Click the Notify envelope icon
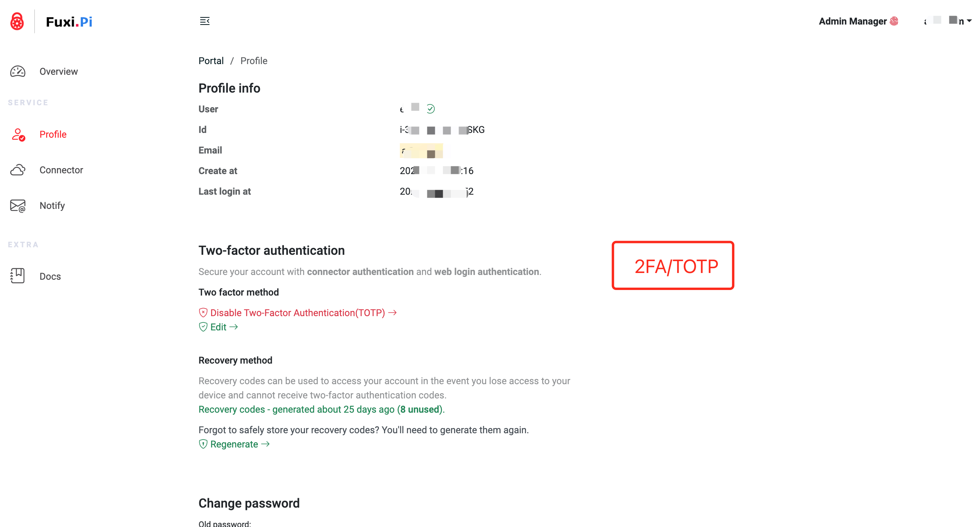 click(x=18, y=206)
